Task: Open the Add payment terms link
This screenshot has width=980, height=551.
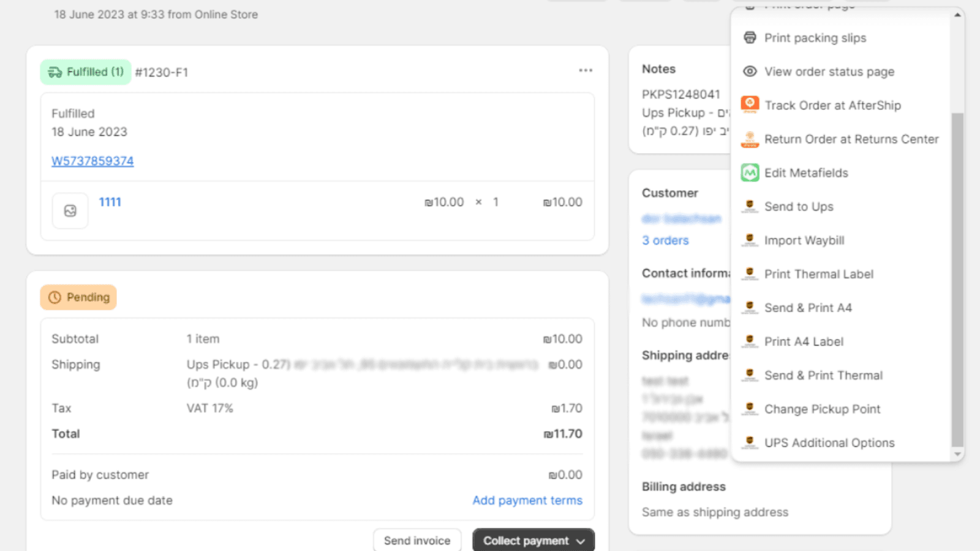Action: pos(527,500)
